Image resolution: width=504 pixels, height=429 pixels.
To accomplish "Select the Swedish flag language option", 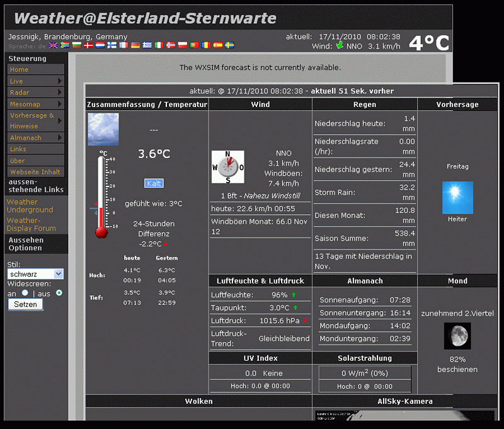I will [x=230, y=45].
